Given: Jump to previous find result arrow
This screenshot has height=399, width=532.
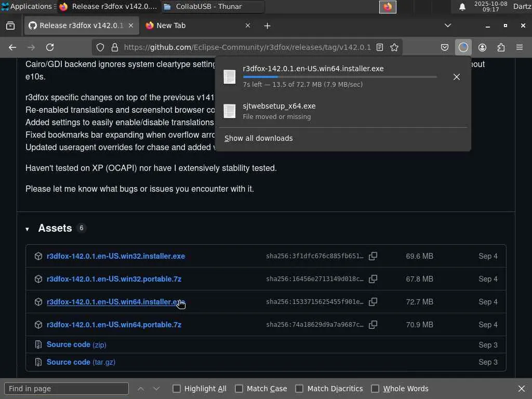Looking at the screenshot, I should tap(141, 389).
